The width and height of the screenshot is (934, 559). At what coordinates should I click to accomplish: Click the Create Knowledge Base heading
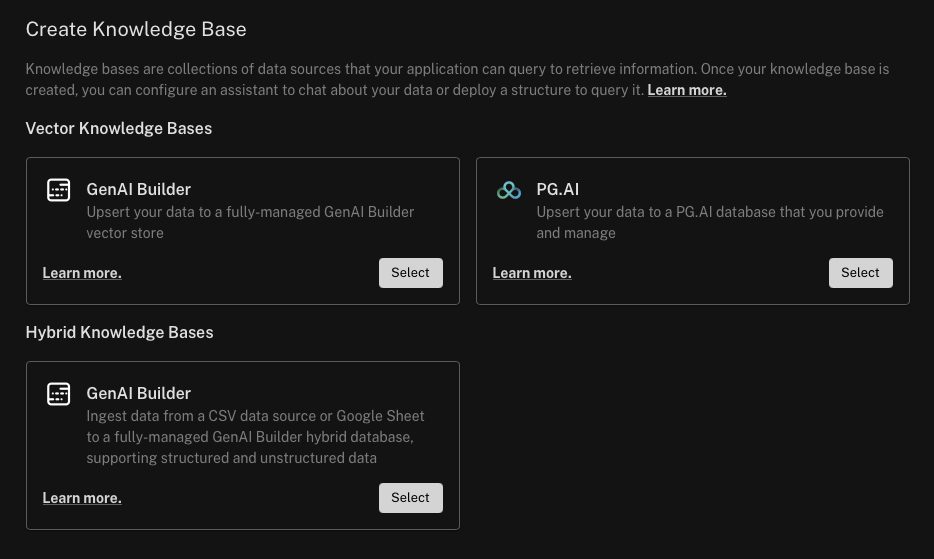[x=136, y=29]
